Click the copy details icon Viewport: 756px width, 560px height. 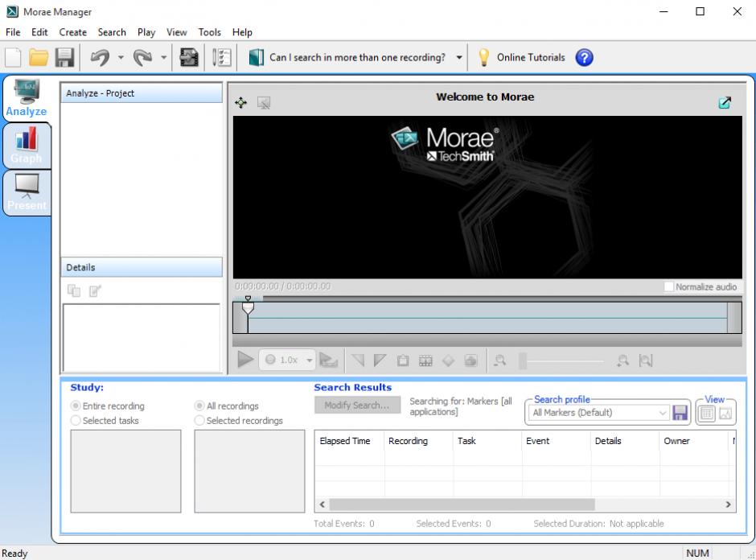point(74,290)
